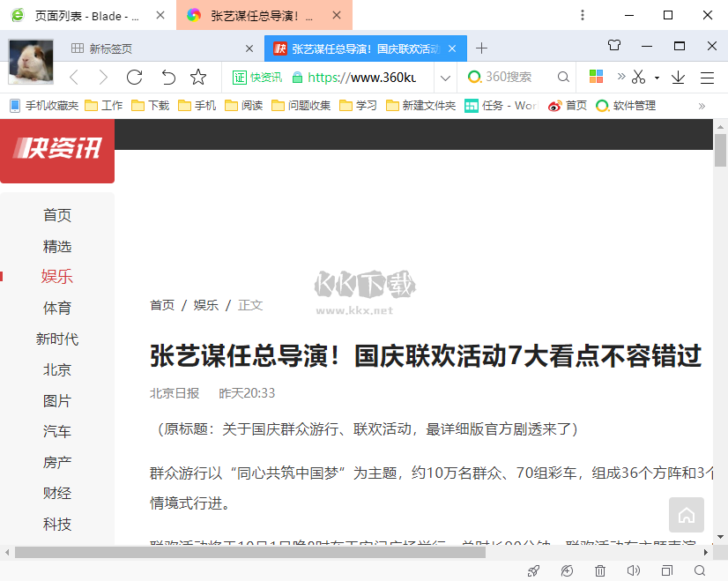Select 体育 in the left sidebar

coord(57,308)
